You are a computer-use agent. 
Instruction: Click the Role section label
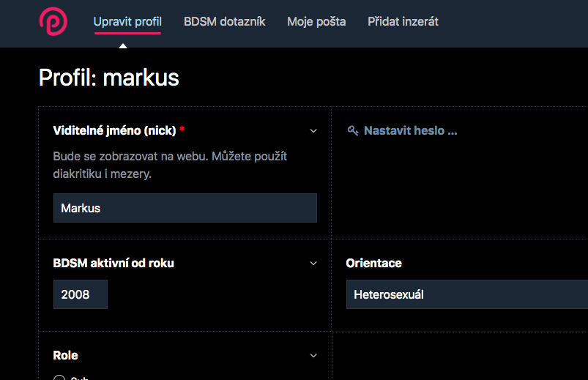click(65, 355)
